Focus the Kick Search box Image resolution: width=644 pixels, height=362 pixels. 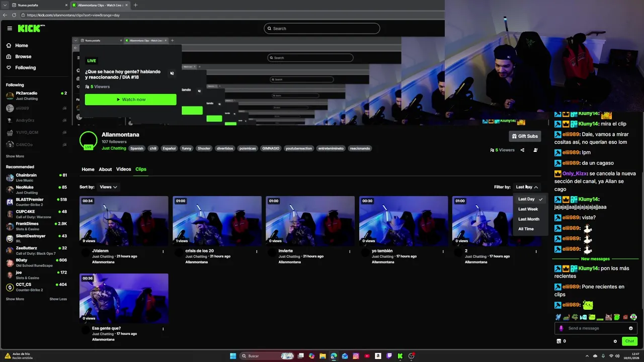[322, 29]
